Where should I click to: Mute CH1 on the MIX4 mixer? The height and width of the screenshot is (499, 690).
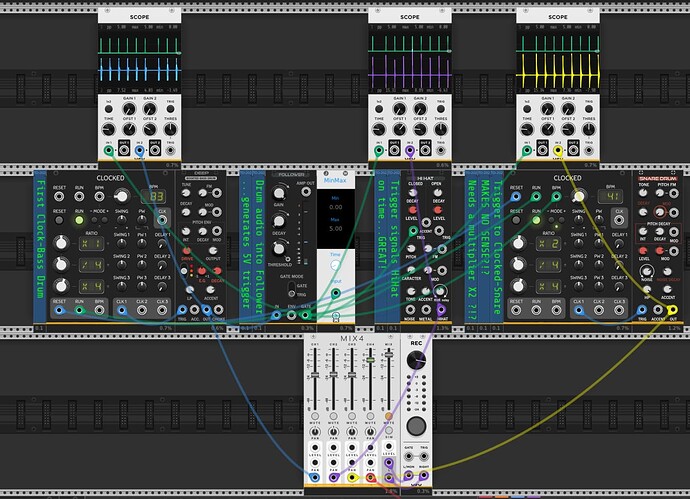tap(315, 416)
